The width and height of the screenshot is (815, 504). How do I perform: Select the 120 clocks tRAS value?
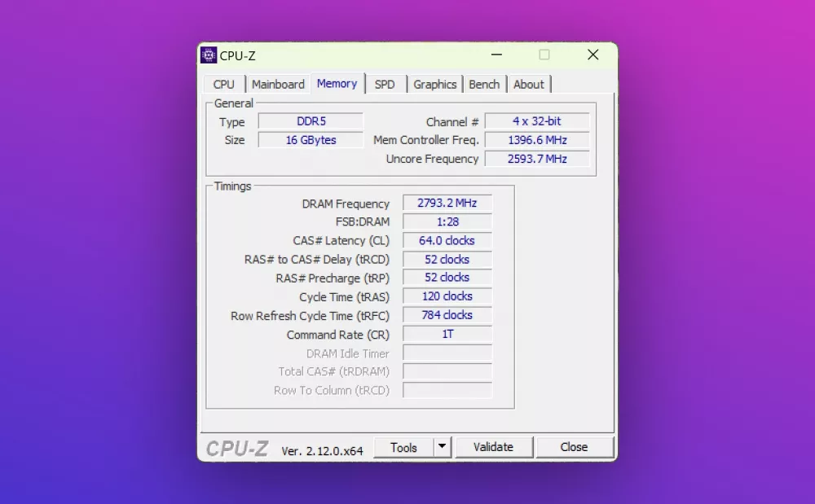pyautogui.click(x=447, y=296)
